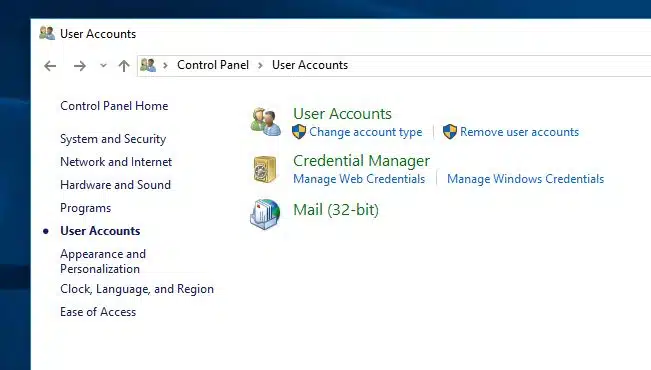The image size is (651, 370).
Task: Select Control Panel in the address breadcrumb
Action: click(x=213, y=65)
